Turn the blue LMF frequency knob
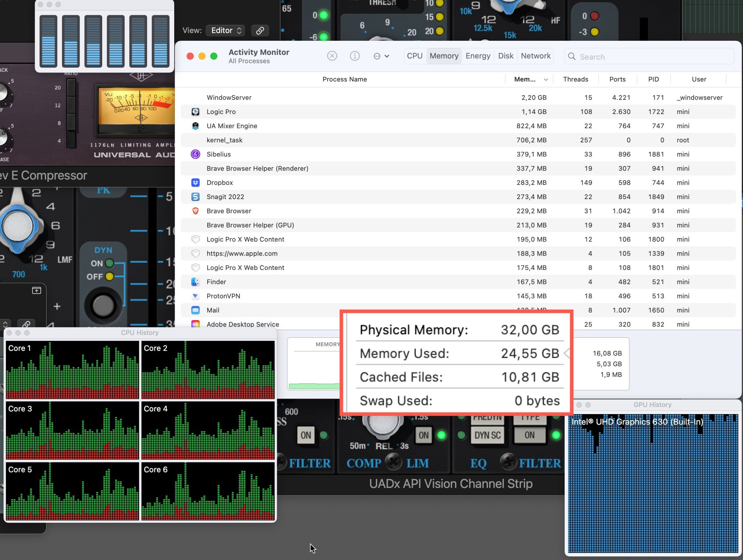743x560 pixels. [18, 226]
